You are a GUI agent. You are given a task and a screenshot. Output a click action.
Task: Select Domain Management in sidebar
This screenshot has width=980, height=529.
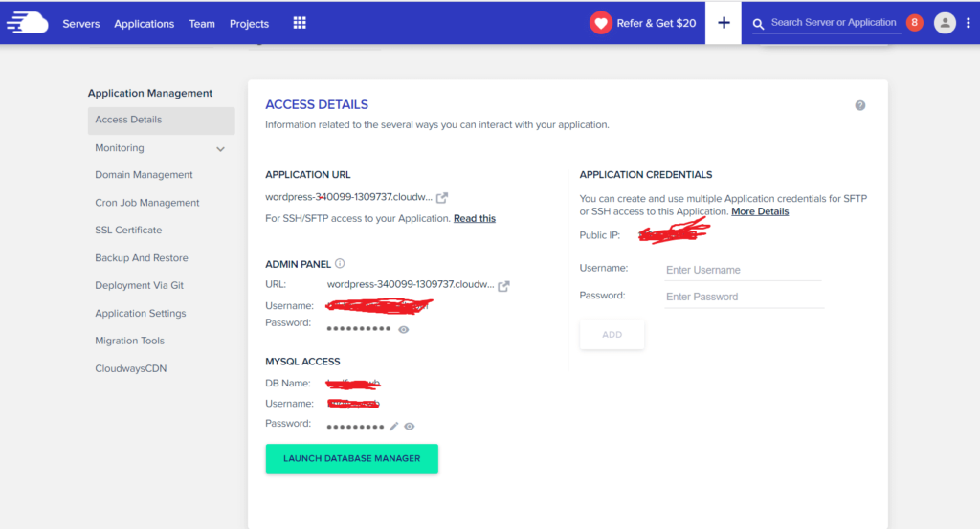(144, 175)
